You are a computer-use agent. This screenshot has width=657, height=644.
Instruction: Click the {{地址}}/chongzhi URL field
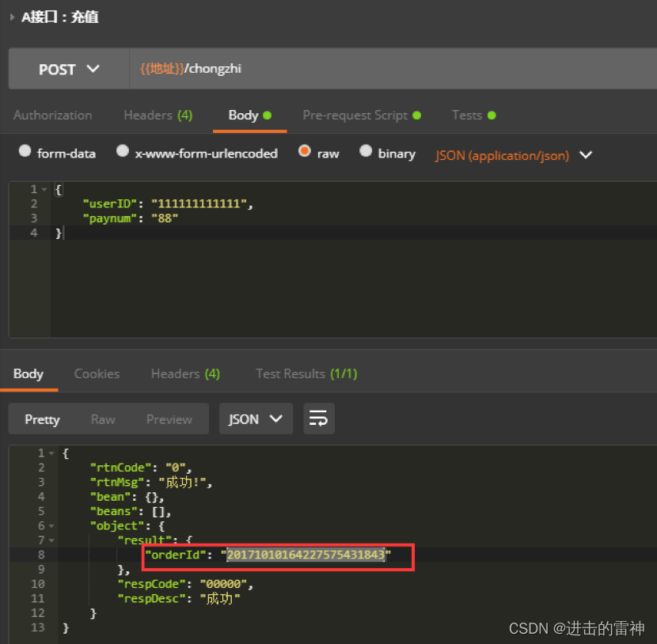click(x=393, y=69)
